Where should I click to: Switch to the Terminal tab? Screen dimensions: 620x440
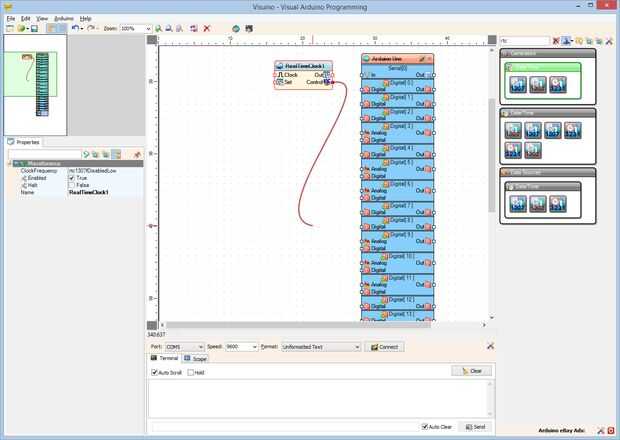pos(165,358)
